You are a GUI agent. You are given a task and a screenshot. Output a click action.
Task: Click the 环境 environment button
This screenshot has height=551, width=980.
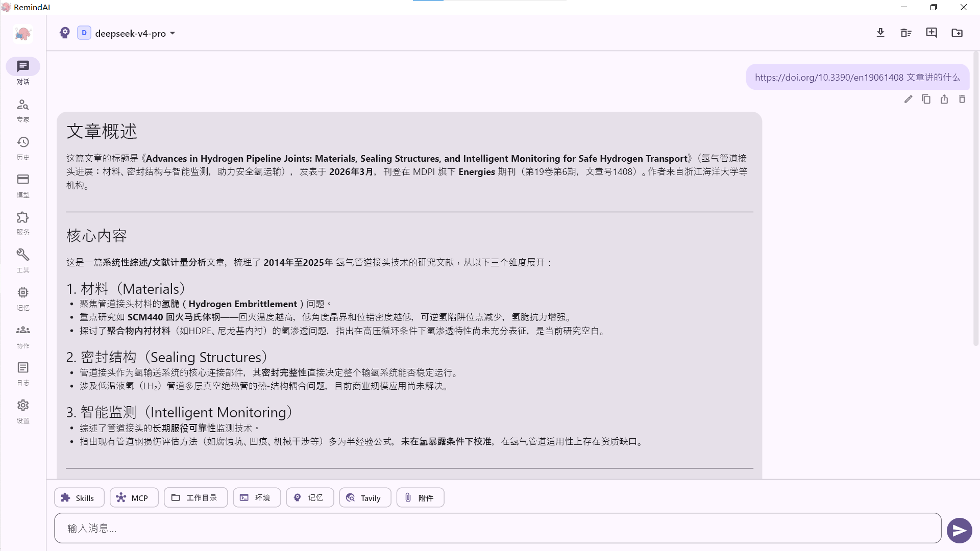[x=257, y=498]
